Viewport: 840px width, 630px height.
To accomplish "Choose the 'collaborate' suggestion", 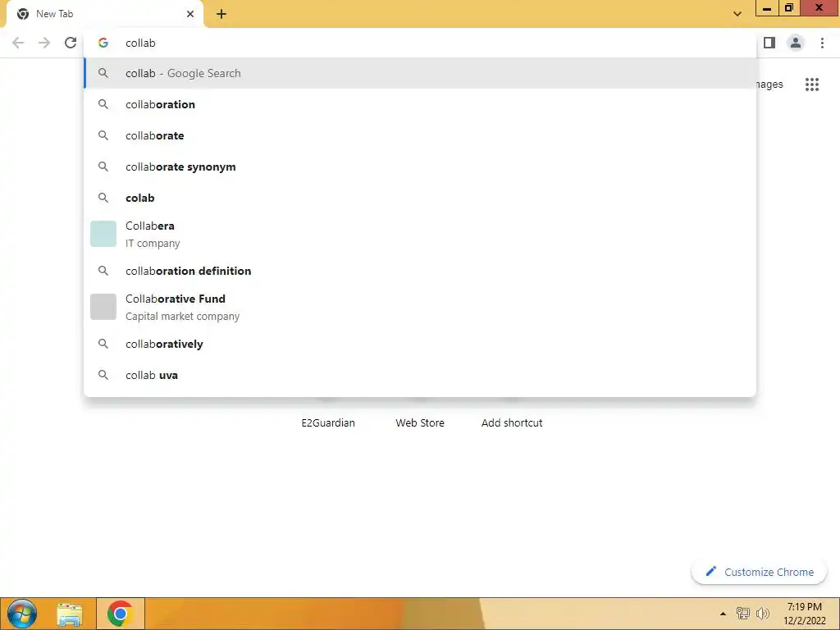I will pos(420,135).
